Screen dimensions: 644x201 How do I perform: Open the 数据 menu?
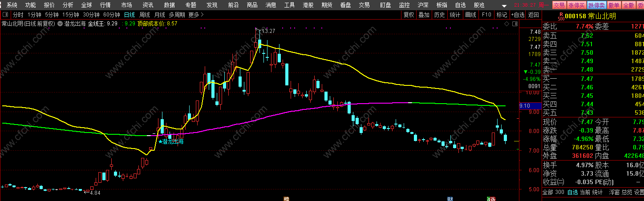(170, 5)
